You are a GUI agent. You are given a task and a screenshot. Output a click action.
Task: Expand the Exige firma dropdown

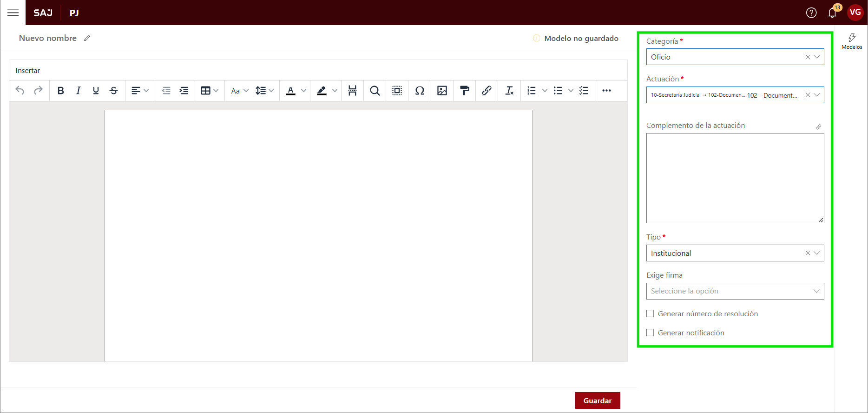[x=735, y=291]
